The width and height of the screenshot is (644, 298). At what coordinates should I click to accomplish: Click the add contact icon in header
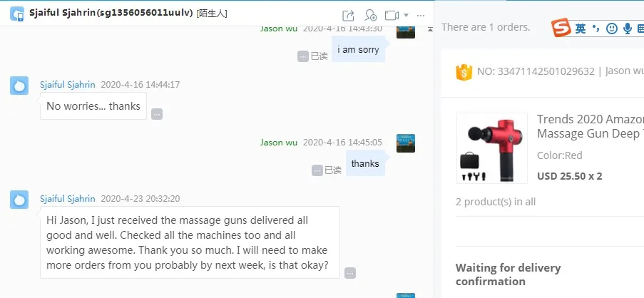click(x=370, y=16)
